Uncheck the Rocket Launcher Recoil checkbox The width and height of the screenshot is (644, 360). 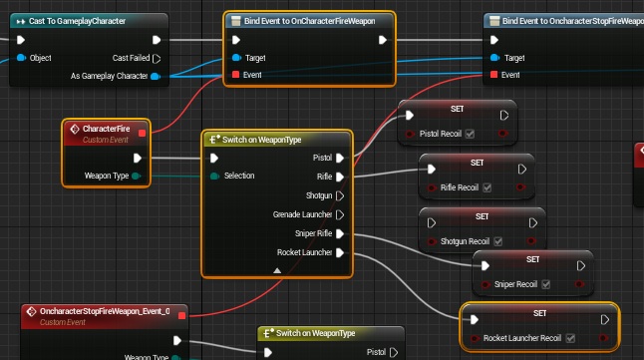point(570,338)
